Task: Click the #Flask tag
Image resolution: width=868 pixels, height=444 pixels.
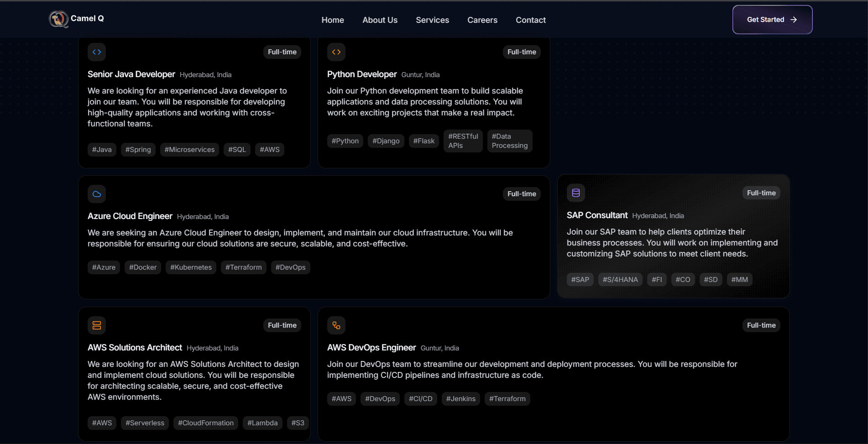Action: (424, 141)
